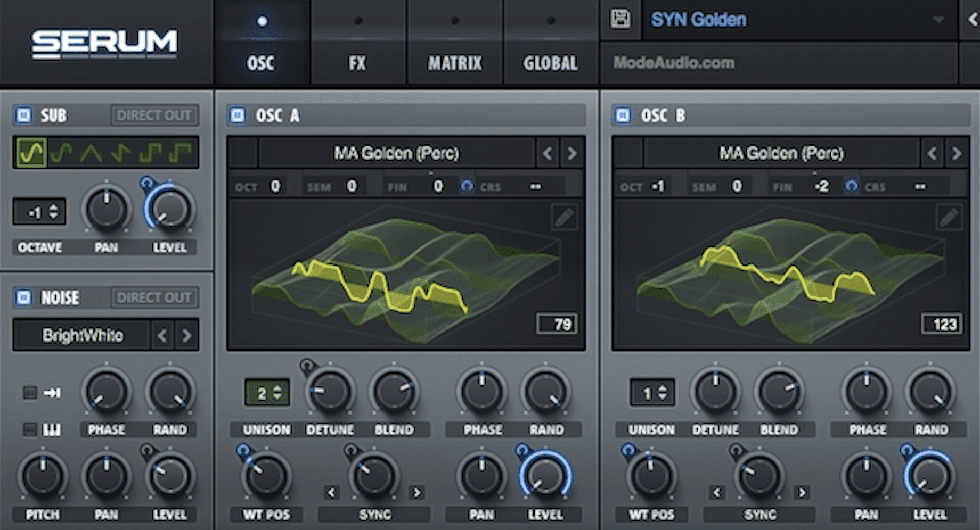Click previous OSC B warp mode arrow
Image resolution: width=980 pixels, height=530 pixels.
pyautogui.click(x=716, y=492)
